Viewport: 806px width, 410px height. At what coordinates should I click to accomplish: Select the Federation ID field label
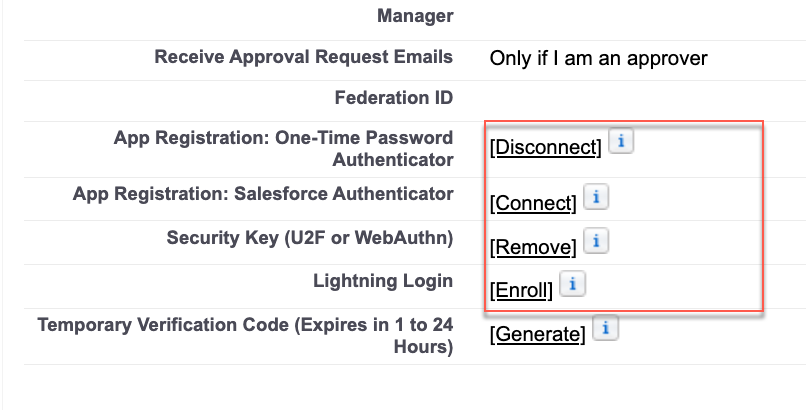coord(394,98)
